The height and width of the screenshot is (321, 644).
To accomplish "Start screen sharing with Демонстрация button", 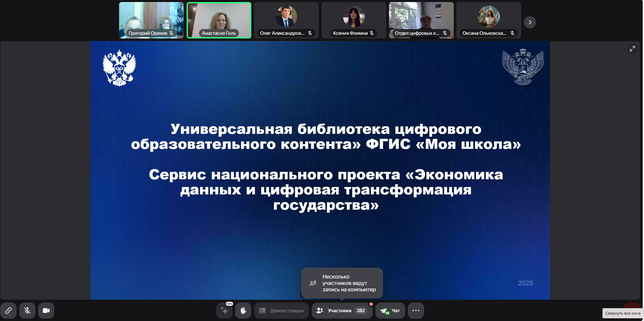I will pos(281,311).
